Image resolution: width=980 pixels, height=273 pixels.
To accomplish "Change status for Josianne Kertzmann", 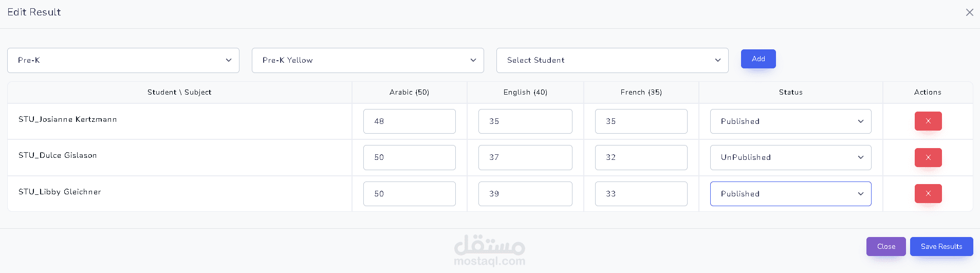I will click(x=790, y=121).
